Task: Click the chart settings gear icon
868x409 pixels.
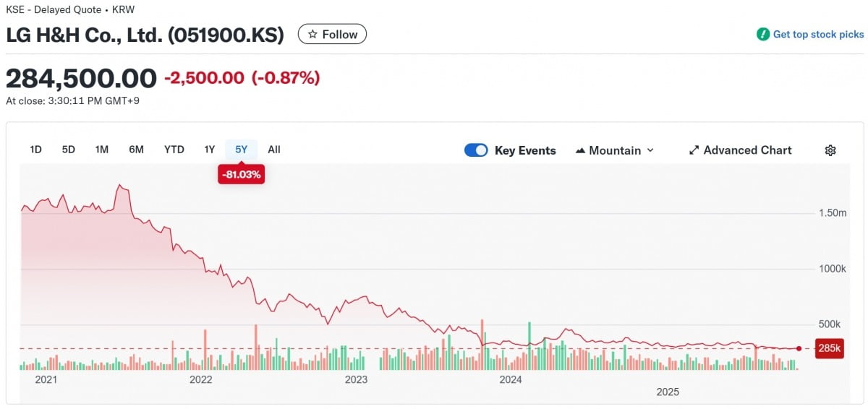Action: point(830,150)
